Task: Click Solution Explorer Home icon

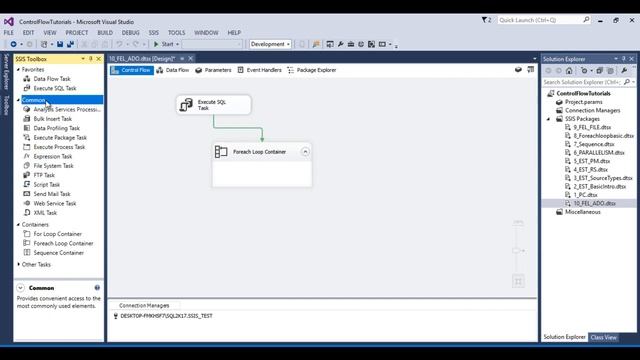Action: pos(569,71)
